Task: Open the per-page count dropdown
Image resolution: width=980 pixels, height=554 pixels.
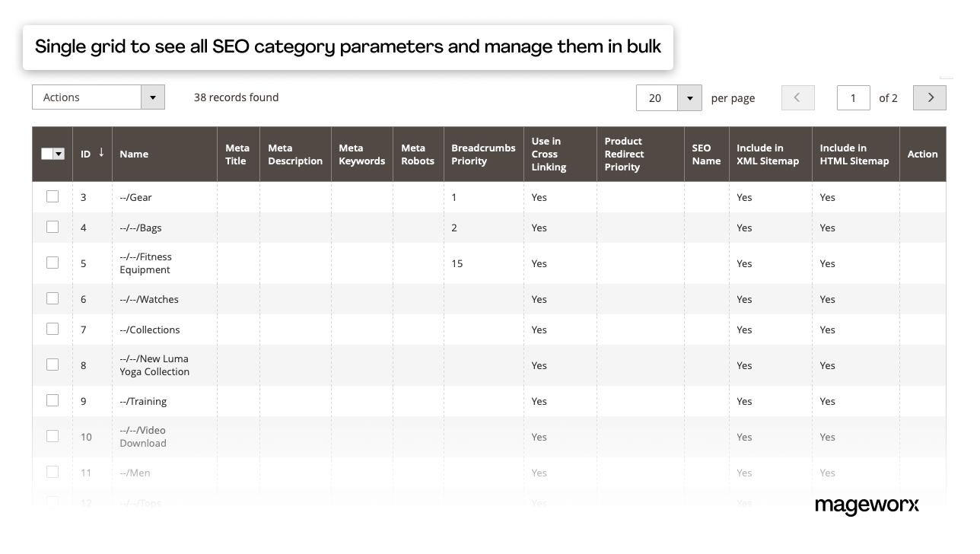Action: [x=689, y=97]
